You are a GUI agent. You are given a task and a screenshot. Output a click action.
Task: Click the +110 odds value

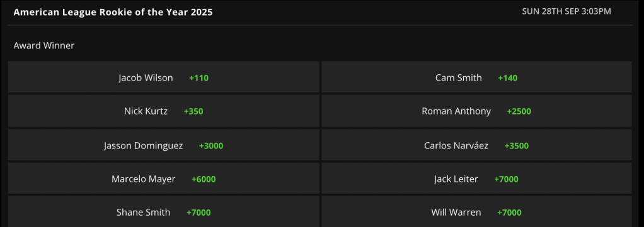point(198,78)
